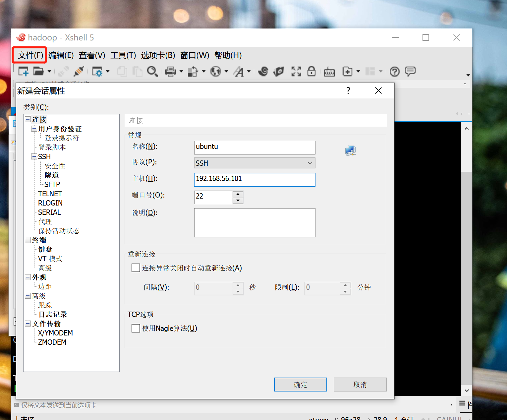
Task: Increase the port number with up arrow
Action: 238,194
